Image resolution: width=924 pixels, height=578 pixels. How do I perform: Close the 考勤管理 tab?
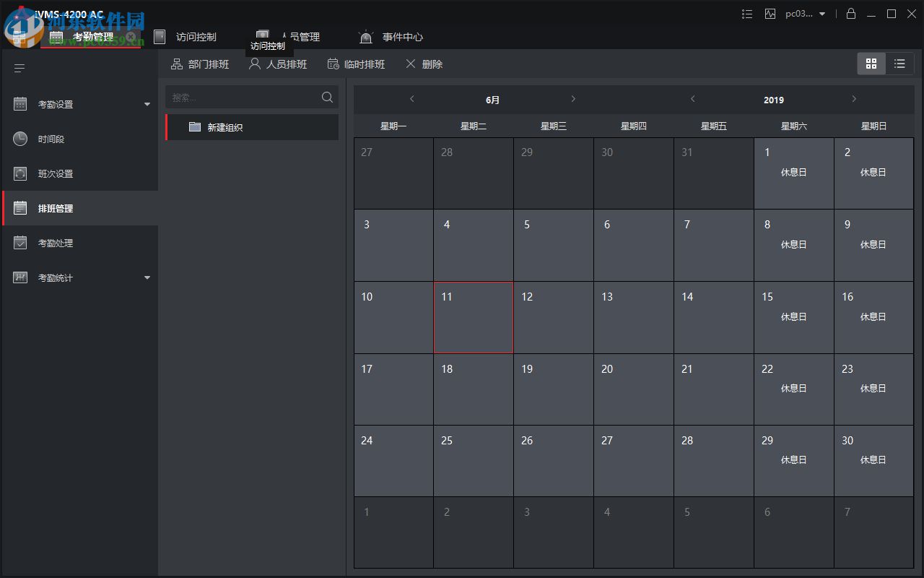(131, 36)
